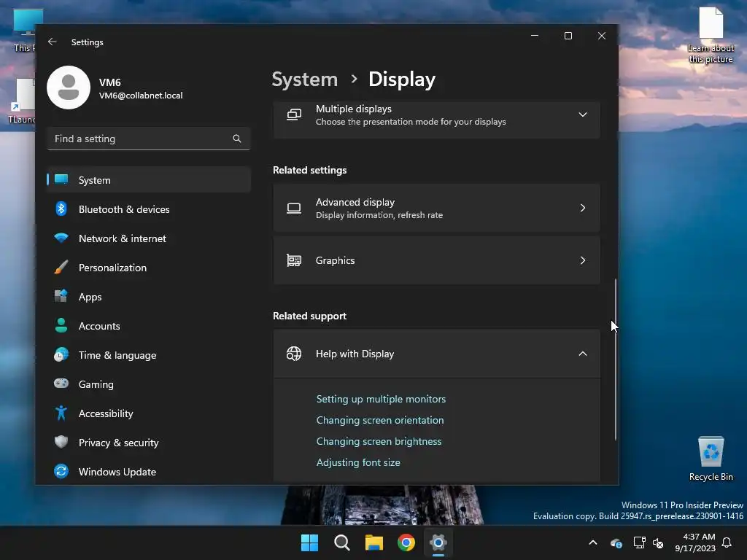Click the Accessibility figure icon
The image size is (747, 560).
pos(61,413)
